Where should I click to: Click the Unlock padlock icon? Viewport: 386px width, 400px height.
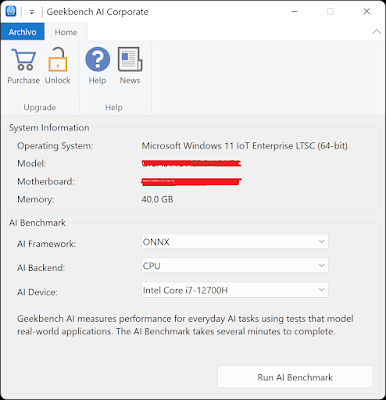pyautogui.click(x=58, y=59)
